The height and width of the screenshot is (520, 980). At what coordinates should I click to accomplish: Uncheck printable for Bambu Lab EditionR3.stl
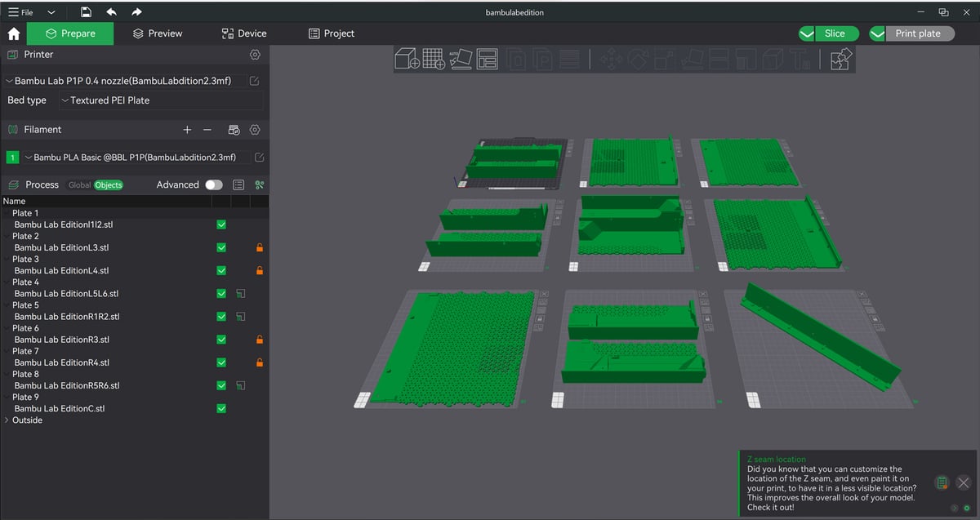point(221,340)
